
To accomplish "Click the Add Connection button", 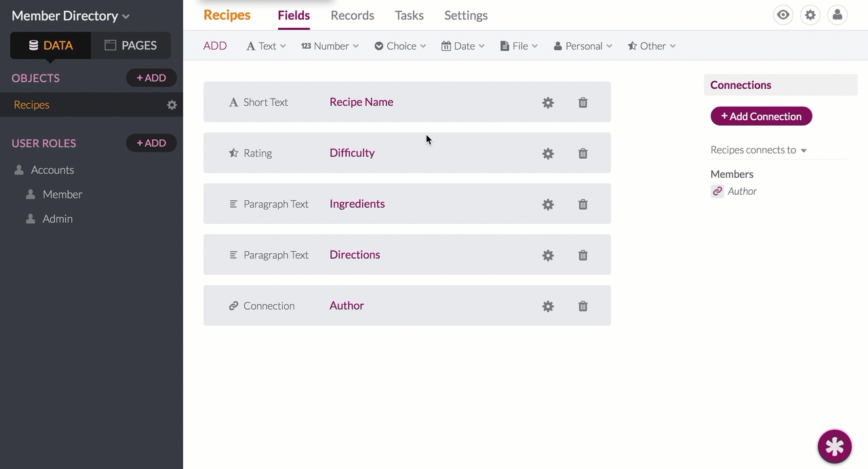I will pos(761,116).
